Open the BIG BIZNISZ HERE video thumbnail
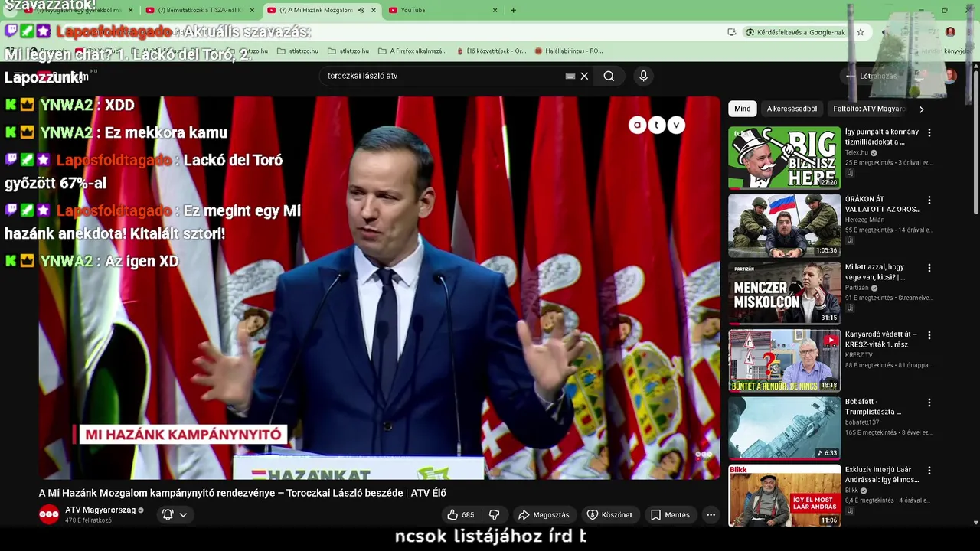 click(x=784, y=158)
